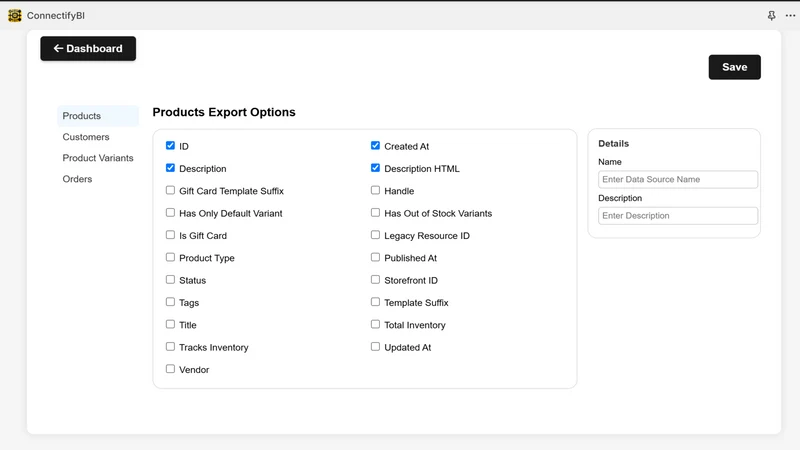The width and height of the screenshot is (800, 450).
Task: Enable the Handle checkbox
Action: [x=376, y=190]
